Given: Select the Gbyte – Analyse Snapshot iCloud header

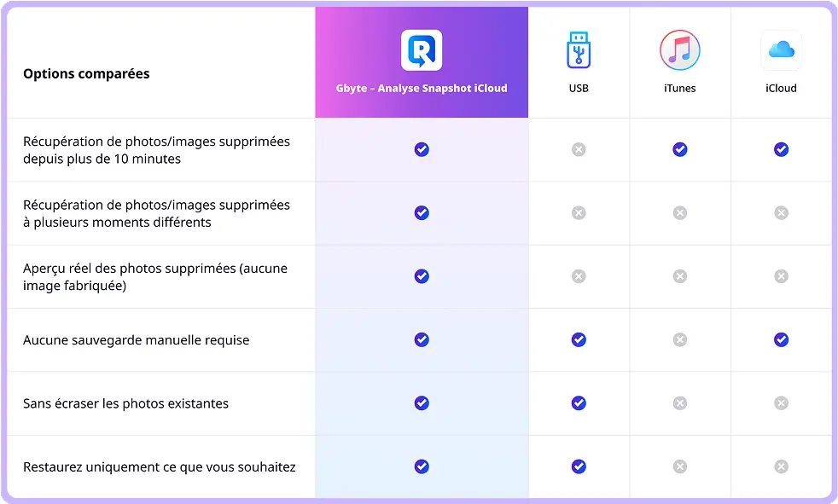Looking at the screenshot, I should [x=422, y=88].
